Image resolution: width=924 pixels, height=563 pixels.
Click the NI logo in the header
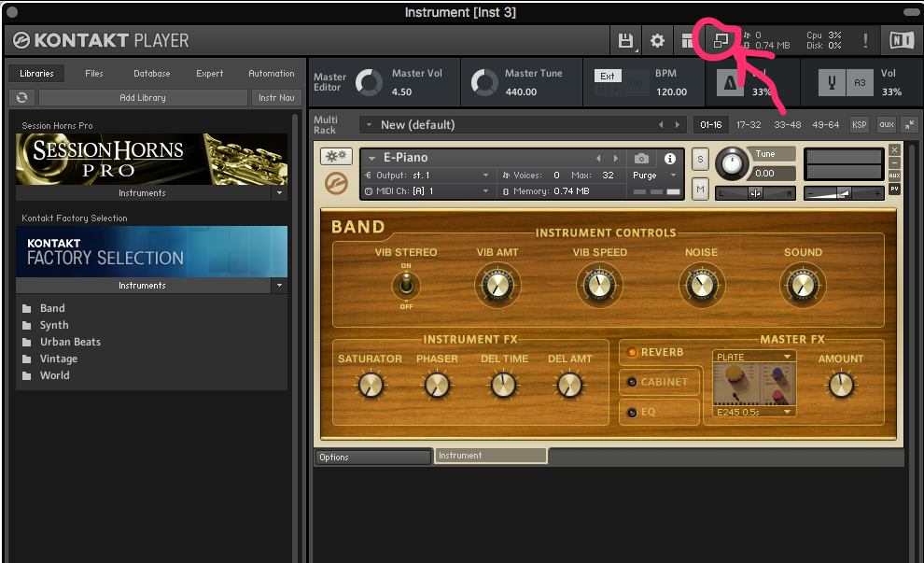tap(902, 41)
